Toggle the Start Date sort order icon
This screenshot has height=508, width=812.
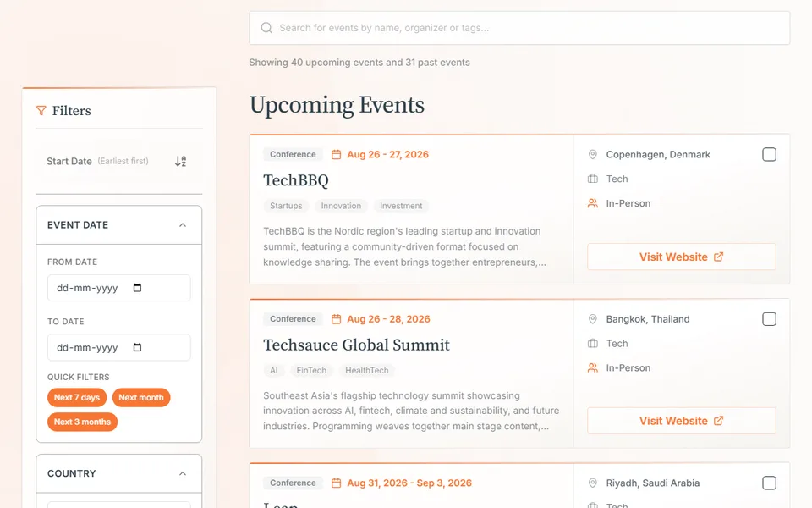pos(180,161)
